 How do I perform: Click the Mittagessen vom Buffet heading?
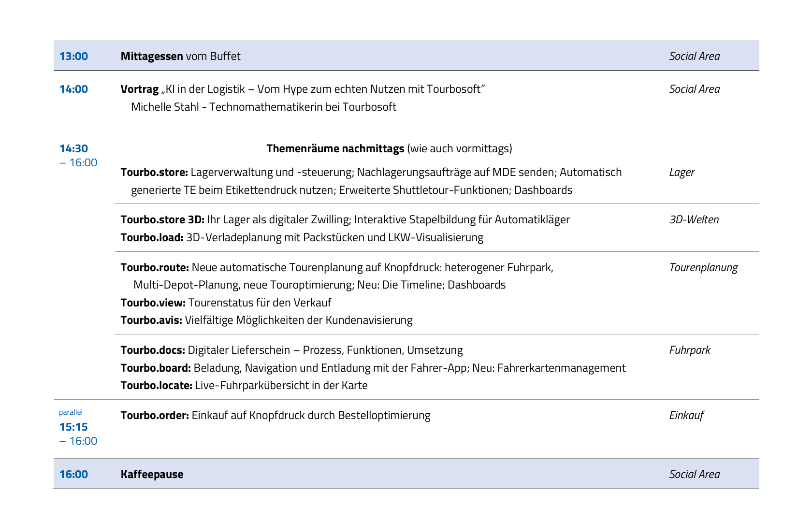pos(180,56)
